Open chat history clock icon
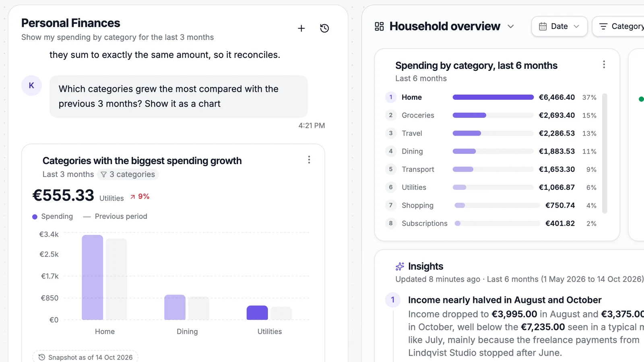The width and height of the screenshot is (644, 362). (324, 28)
